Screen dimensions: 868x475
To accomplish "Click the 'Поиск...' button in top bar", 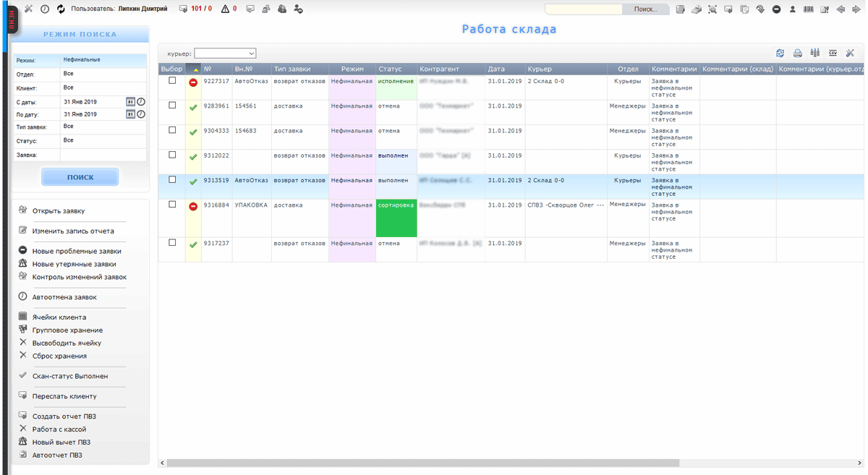I will coord(645,9).
